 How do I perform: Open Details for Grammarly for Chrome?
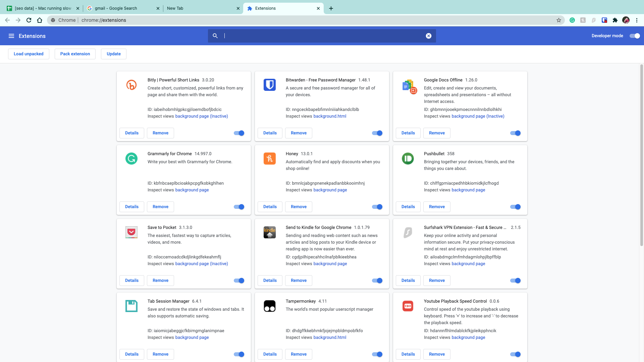[132, 207]
